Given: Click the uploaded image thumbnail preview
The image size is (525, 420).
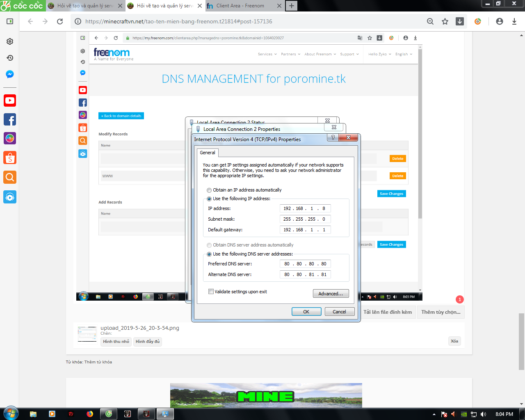Looking at the screenshot, I should pos(87,335).
